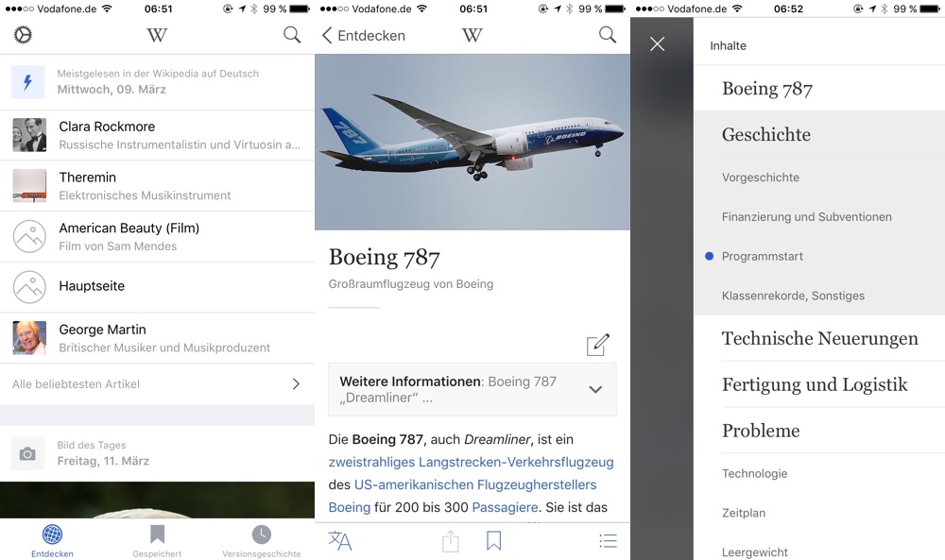
Task: Close the Inhalte contents panel
Action: (x=658, y=44)
